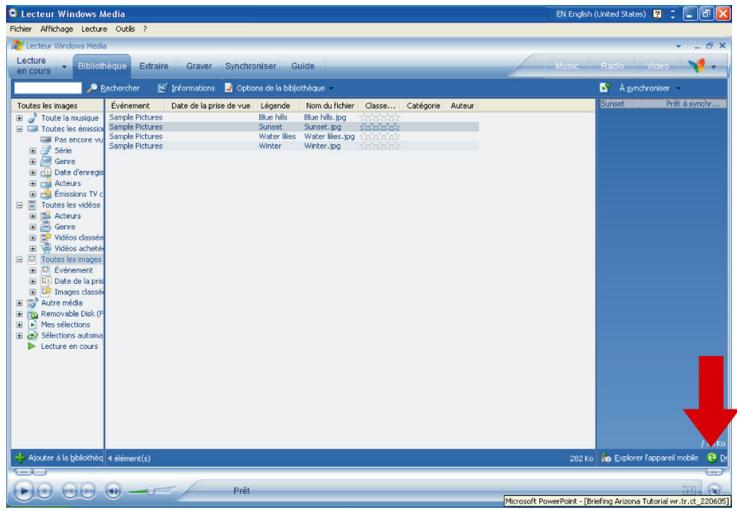Select Images classées tree item
Image resolution: width=737 pixels, height=510 pixels.
point(78,292)
